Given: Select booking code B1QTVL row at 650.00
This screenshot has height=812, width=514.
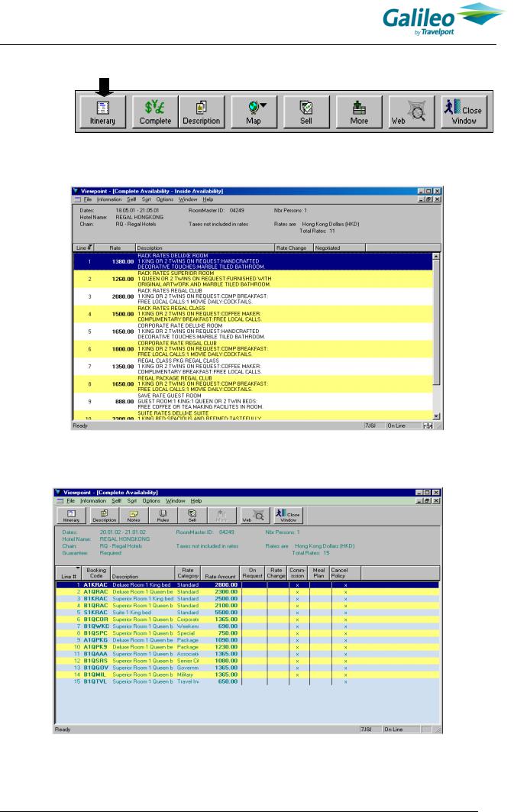Looking at the screenshot, I should click(x=247, y=681).
